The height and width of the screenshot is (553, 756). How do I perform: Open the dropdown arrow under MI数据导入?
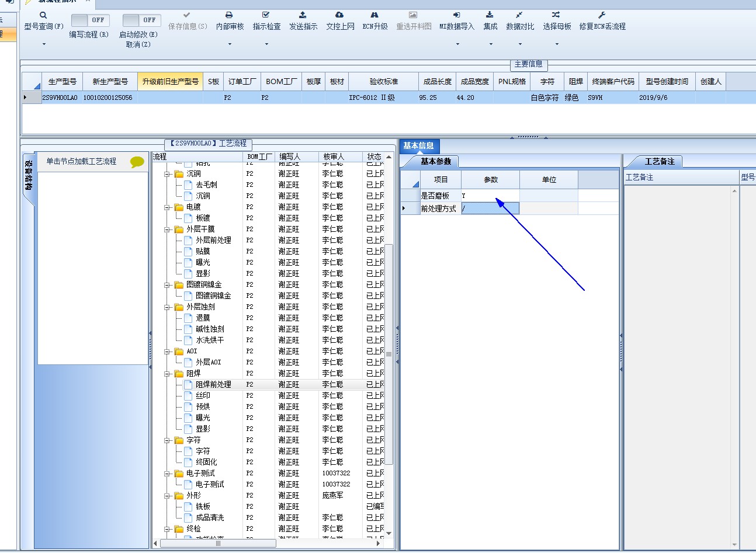457,44
